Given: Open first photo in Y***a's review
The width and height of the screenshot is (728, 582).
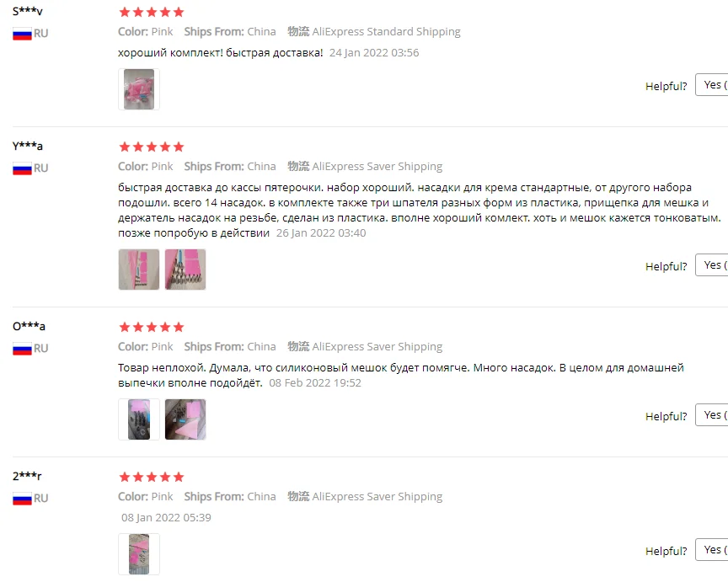Looking at the screenshot, I should tap(139, 270).
